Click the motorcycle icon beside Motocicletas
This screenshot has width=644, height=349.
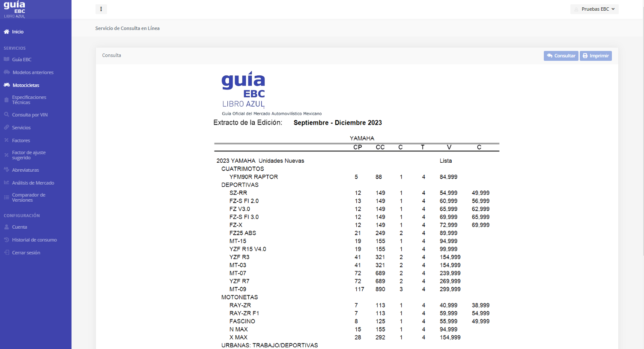[x=7, y=85]
